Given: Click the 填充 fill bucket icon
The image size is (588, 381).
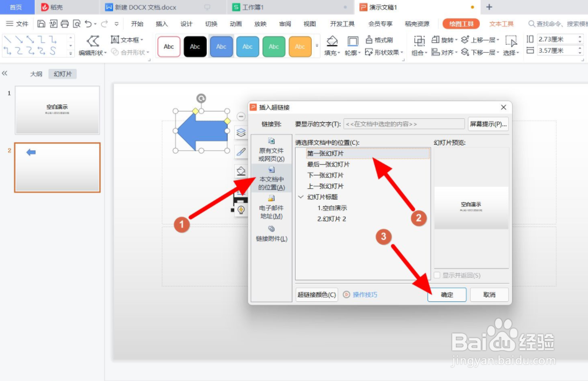Looking at the screenshot, I should (332, 41).
